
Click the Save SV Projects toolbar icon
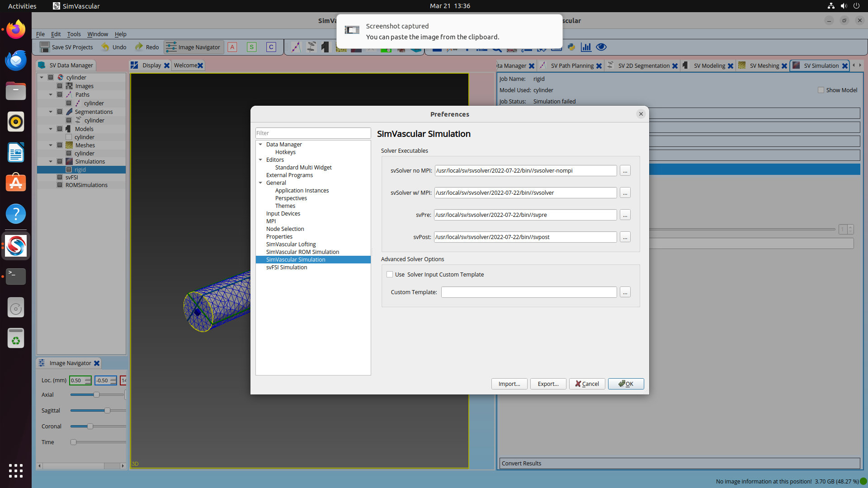coord(44,47)
